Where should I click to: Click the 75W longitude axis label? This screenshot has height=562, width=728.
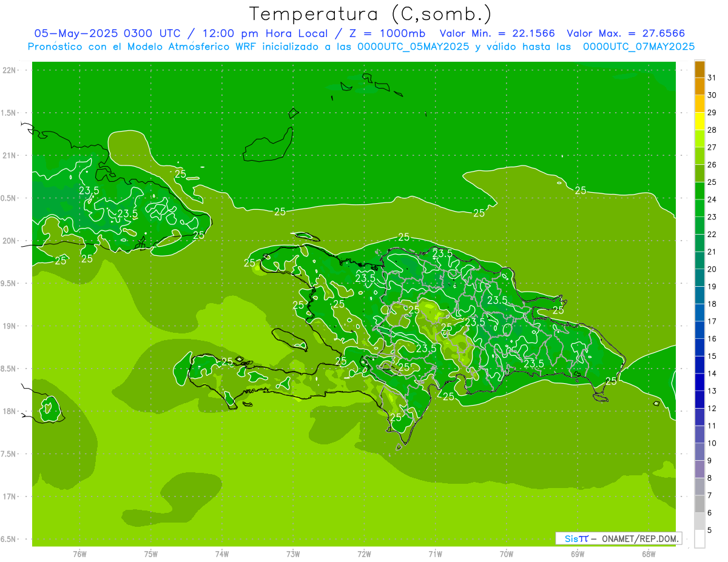(151, 554)
